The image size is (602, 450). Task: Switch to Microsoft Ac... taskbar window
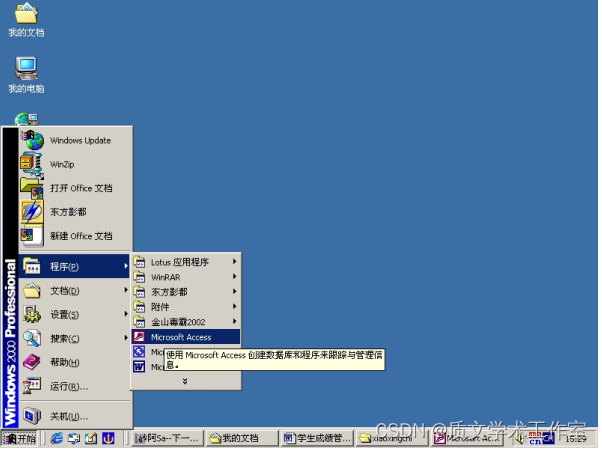click(x=466, y=438)
